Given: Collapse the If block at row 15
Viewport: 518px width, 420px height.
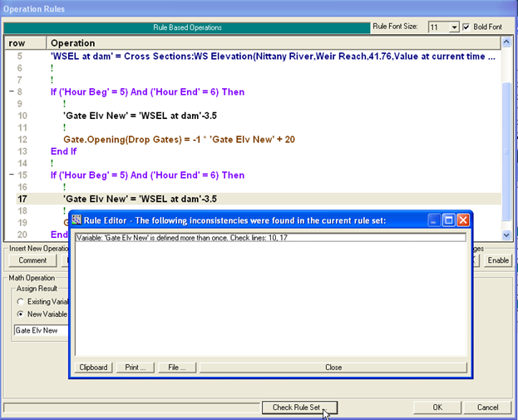Looking at the screenshot, I should tap(10, 175).
